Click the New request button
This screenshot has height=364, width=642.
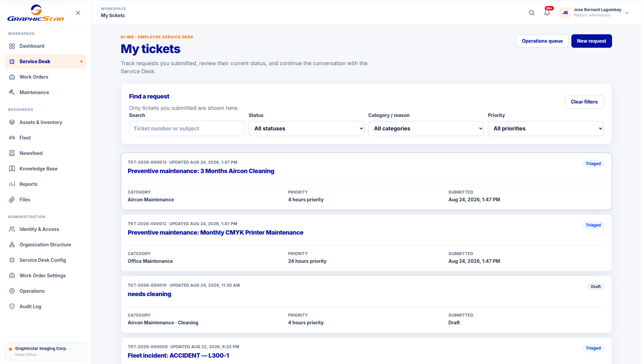[x=592, y=41]
